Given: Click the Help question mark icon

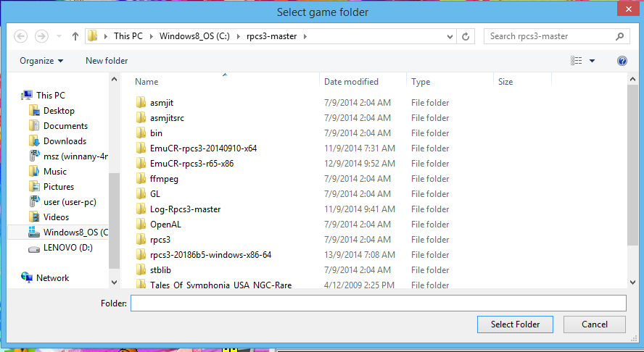Looking at the screenshot, I should coord(622,61).
